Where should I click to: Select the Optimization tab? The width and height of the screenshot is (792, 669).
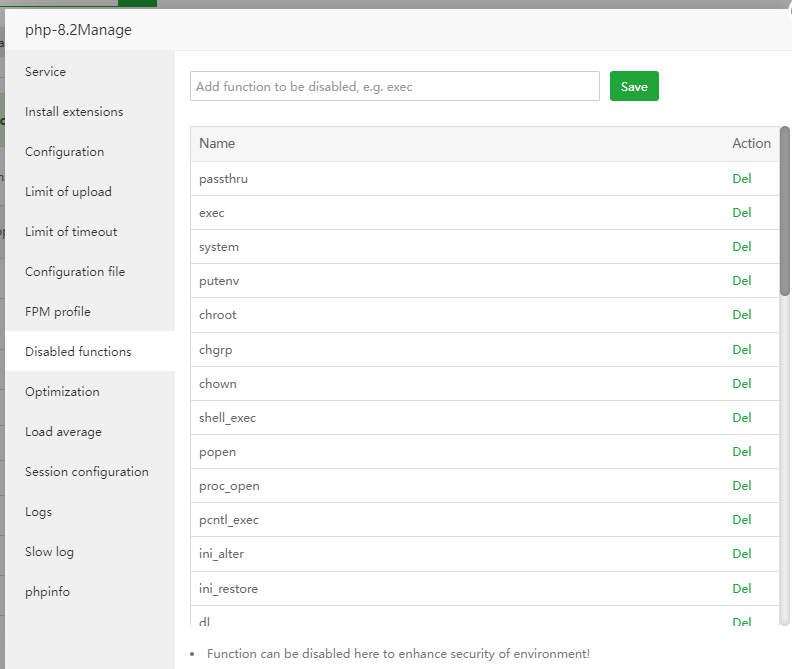point(62,392)
